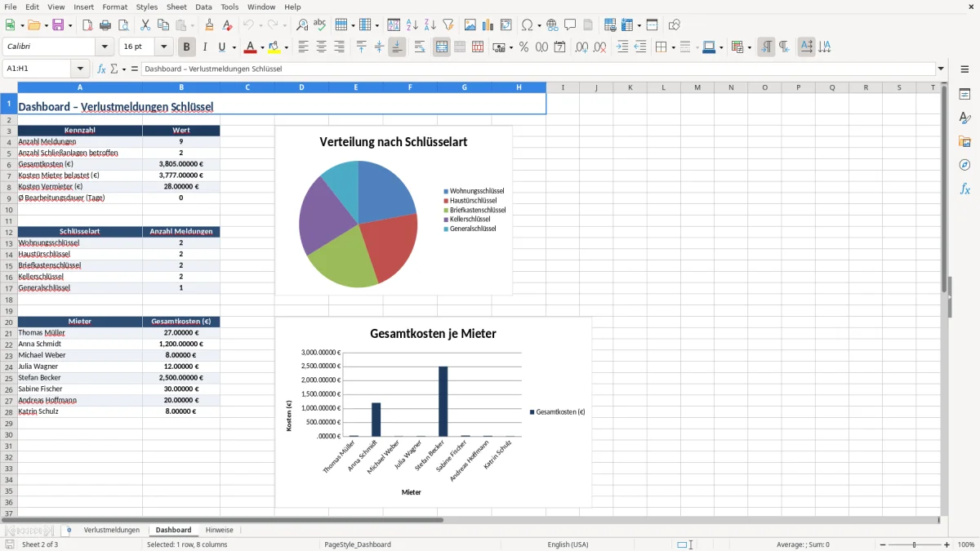980x551 pixels.
Task: Insert a chart
Action: [488, 25]
